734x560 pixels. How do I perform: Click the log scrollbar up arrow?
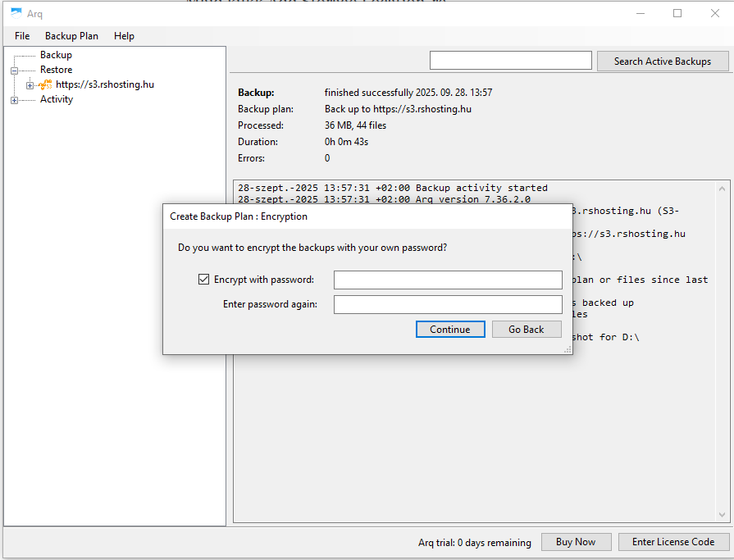723,186
